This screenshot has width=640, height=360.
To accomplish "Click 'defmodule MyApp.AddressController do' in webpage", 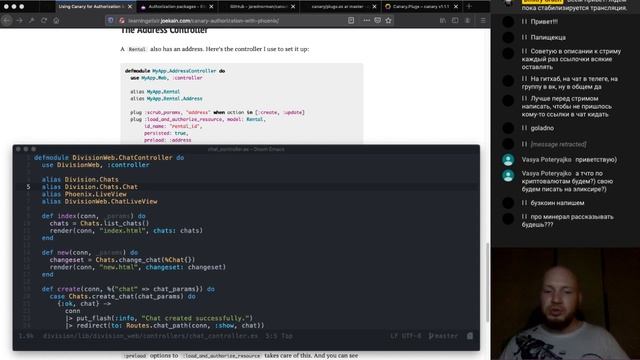I will pyautogui.click(x=175, y=71).
